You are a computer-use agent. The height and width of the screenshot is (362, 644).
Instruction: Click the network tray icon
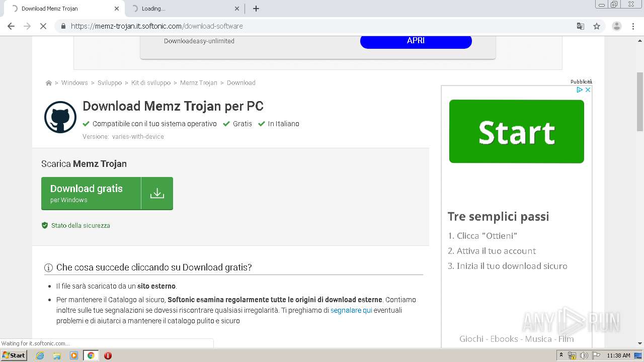[x=572, y=355]
